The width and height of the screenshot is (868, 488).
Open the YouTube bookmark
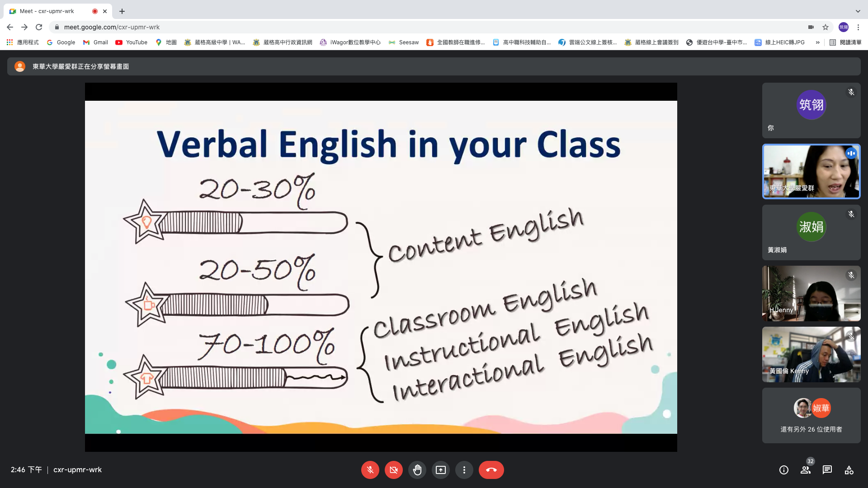point(132,42)
